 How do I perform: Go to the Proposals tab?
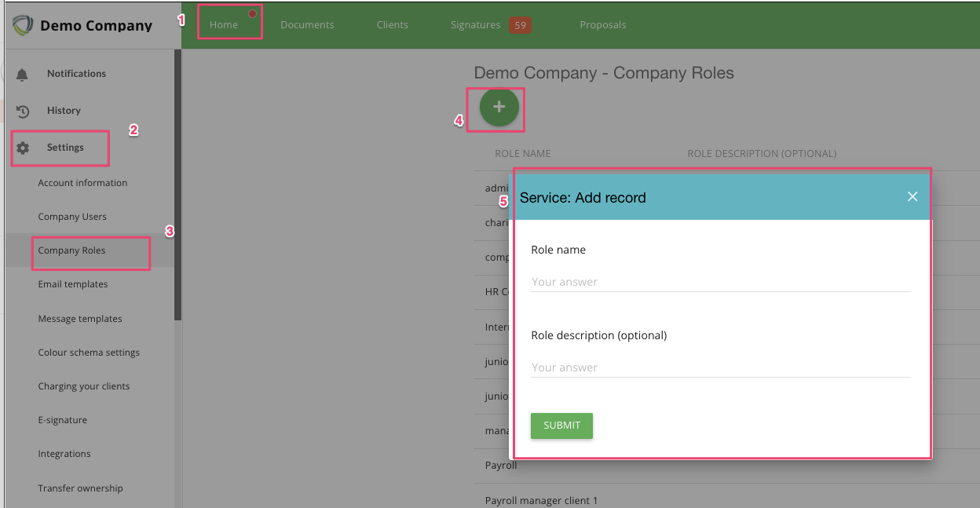602,25
